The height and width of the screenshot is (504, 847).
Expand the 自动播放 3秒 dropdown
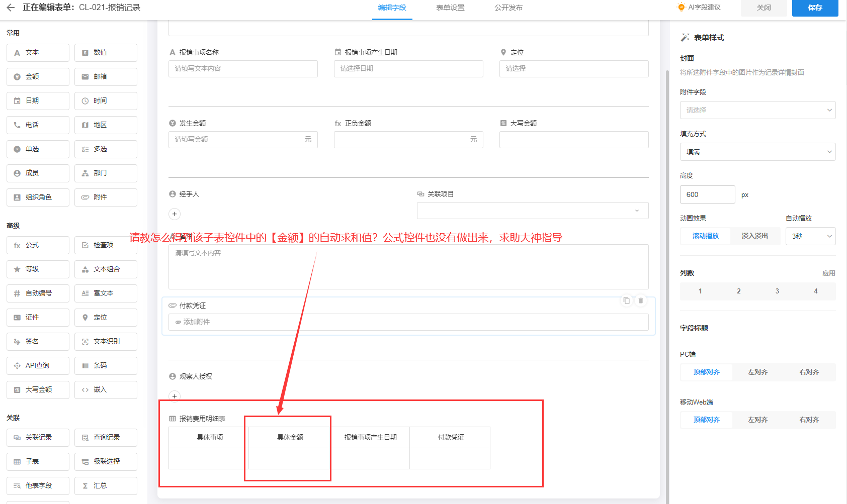[x=810, y=236]
